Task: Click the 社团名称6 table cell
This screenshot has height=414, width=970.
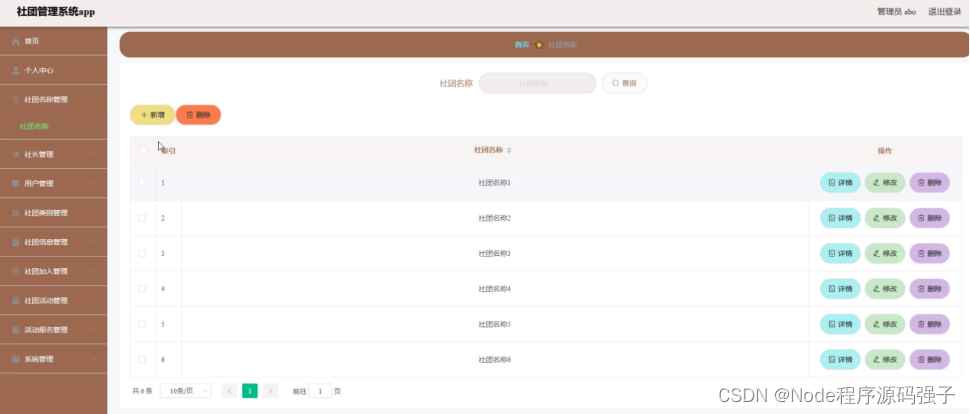Action: 494,359
